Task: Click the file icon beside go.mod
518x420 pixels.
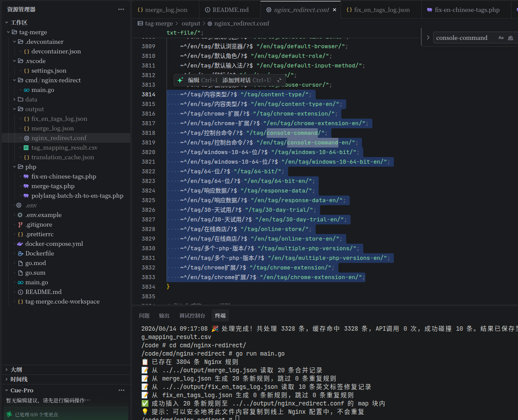Action: [20, 263]
